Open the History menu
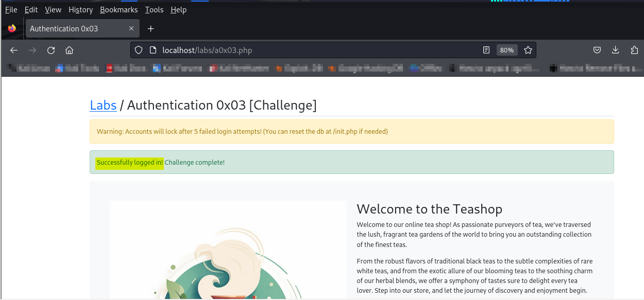Screen dimensions: 644x300 click(x=81, y=9)
